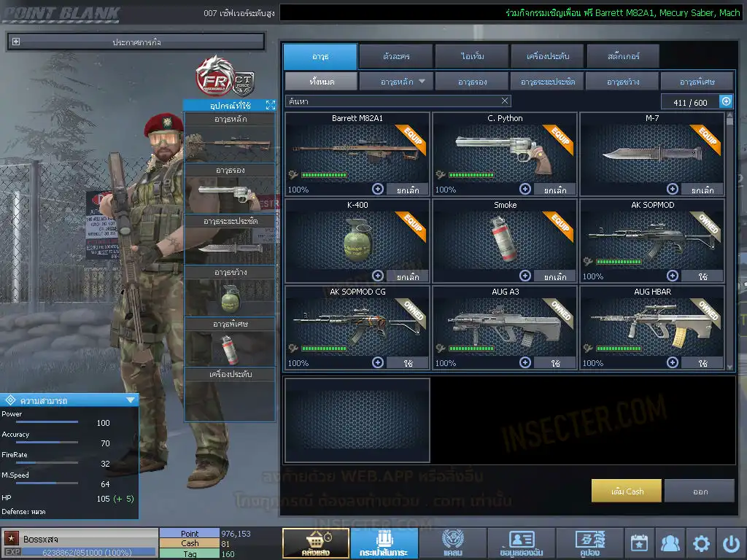The image size is (747, 560).
Task: Expand the equipment panel with arrows icon
Action: pos(271,106)
